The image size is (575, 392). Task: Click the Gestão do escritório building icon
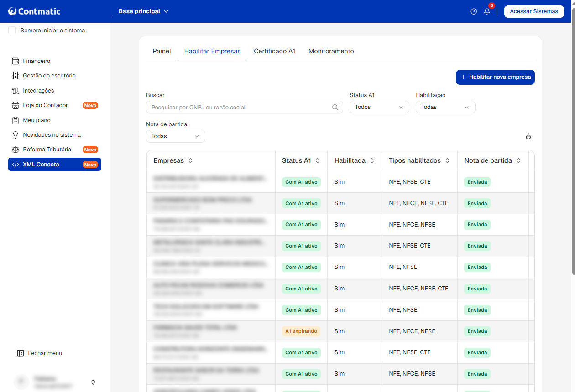pos(15,76)
